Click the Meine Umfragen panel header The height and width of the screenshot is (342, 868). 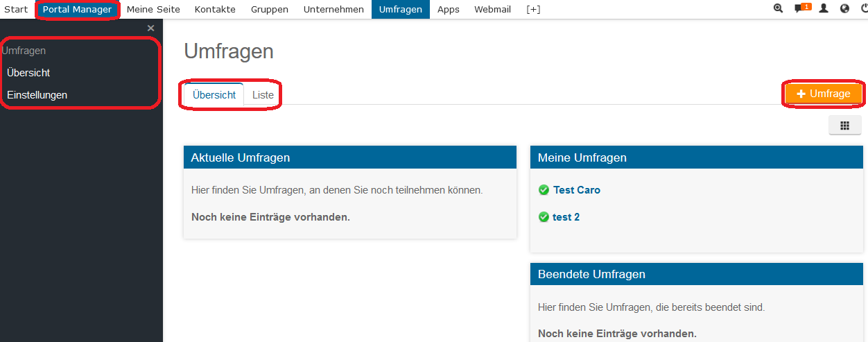[697, 157]
